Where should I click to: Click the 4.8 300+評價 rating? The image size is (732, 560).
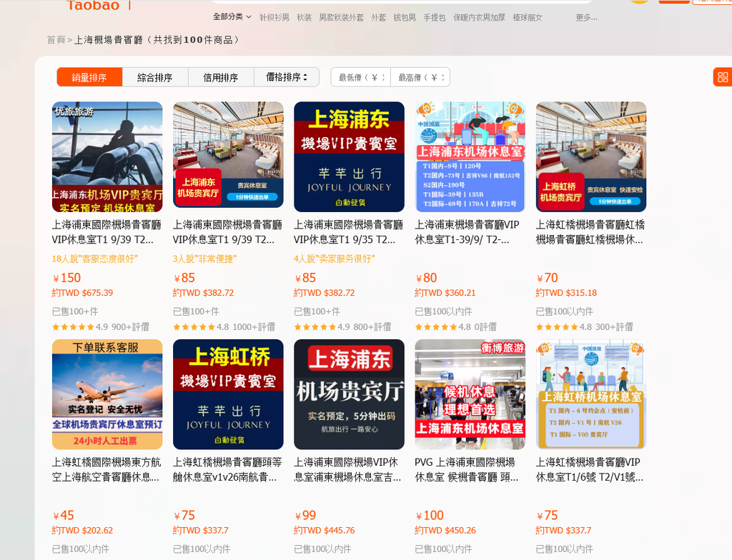point(585,327)
